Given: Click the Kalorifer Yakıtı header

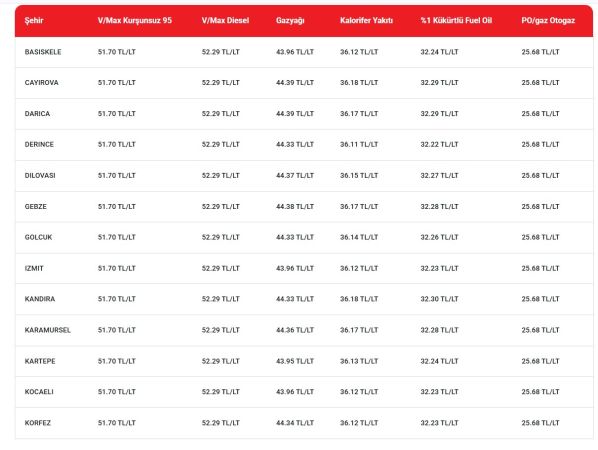Looking at the screenshot, I should click(x=367, y=21).
